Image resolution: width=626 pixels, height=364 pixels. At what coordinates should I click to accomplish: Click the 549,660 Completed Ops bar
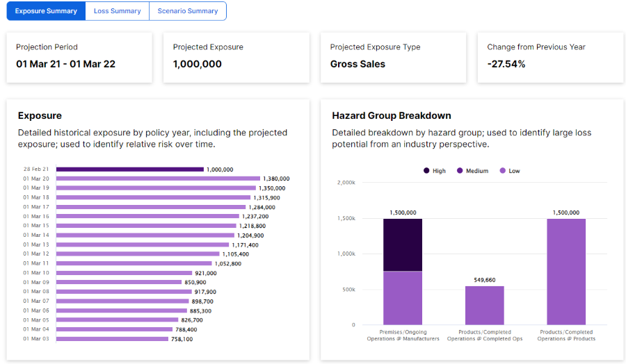[485, 305]
